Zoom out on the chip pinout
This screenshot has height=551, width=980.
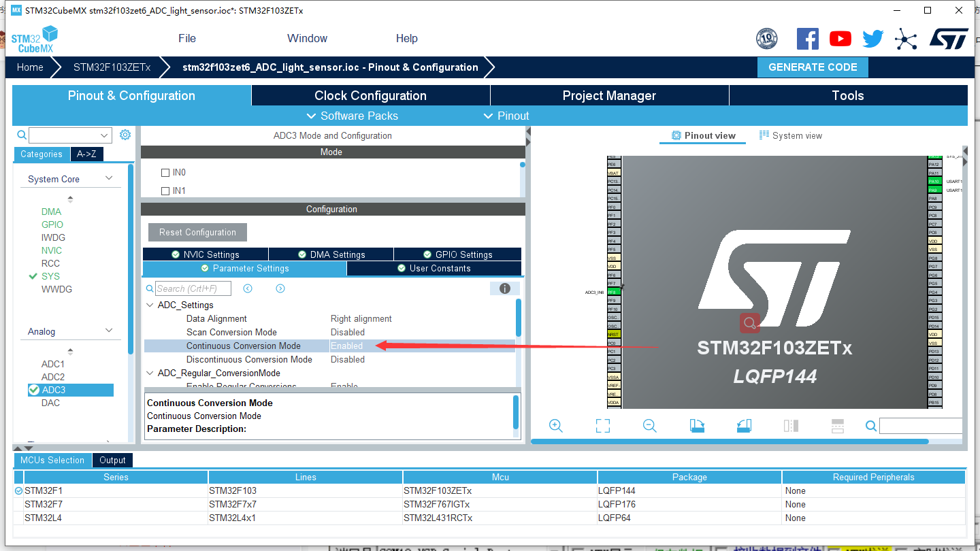[650, 426]
